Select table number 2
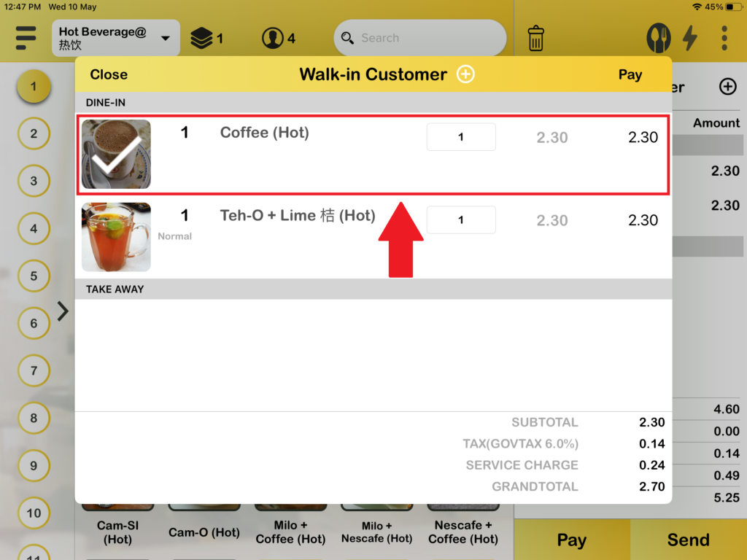747x560 pixels. coord(34,133)
